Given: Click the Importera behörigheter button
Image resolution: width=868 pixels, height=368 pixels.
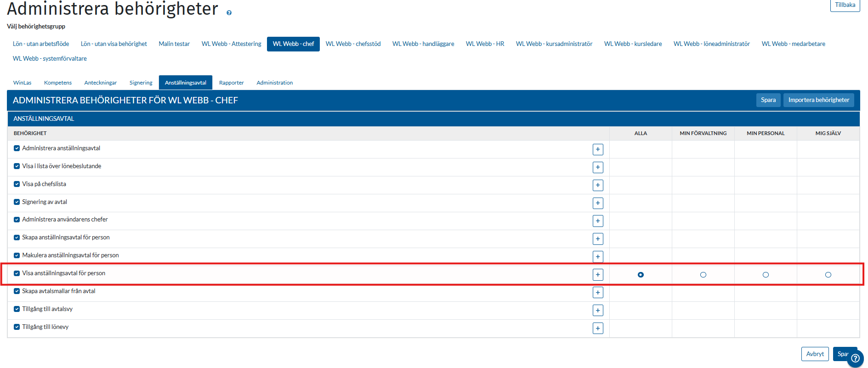Looking at the screenshot, I should 818,100.
